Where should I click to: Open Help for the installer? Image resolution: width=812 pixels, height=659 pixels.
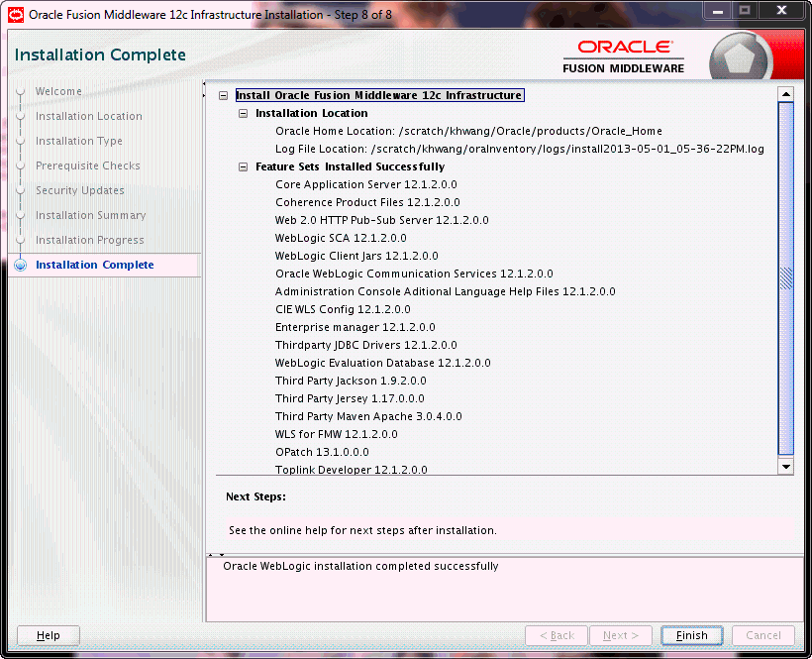pyautogui.click(x=49, y=635)
